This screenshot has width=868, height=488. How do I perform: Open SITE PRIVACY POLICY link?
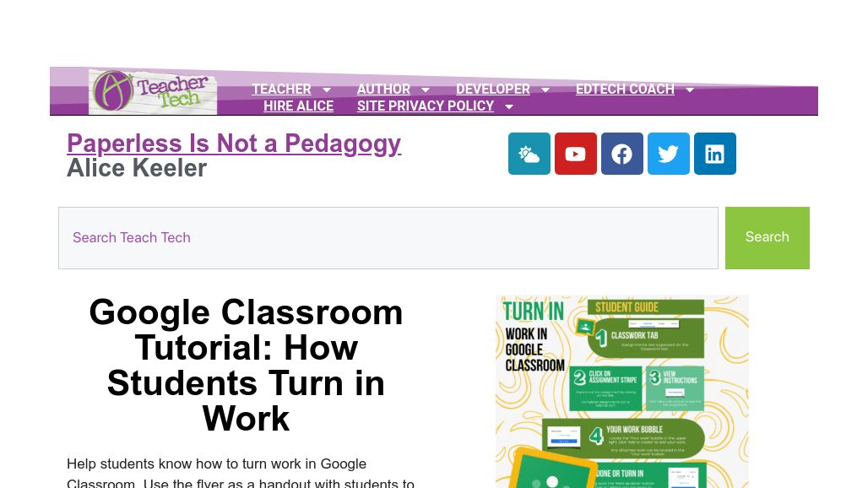point(426,106)
